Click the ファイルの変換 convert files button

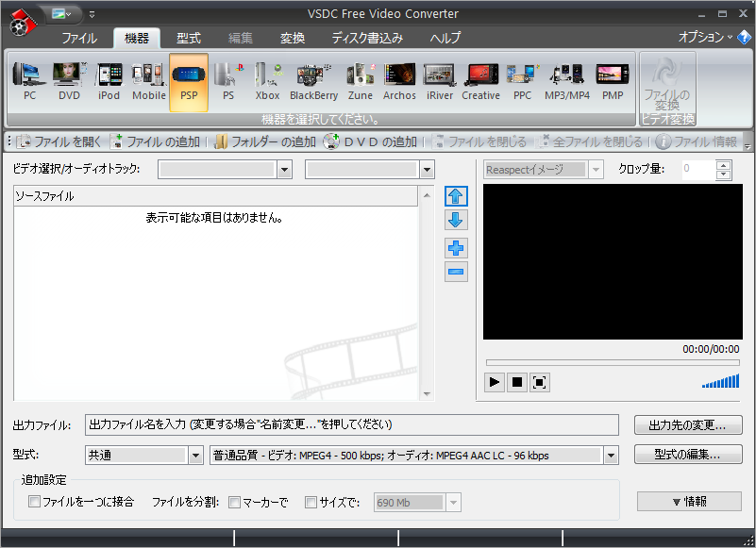click(x=668, y=83)
